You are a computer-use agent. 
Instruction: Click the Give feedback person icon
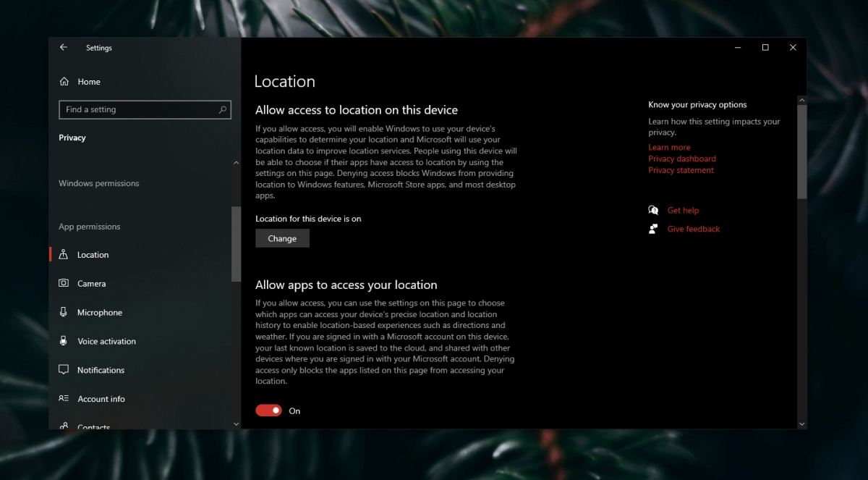pyautogui.click(x=654, y=229)
